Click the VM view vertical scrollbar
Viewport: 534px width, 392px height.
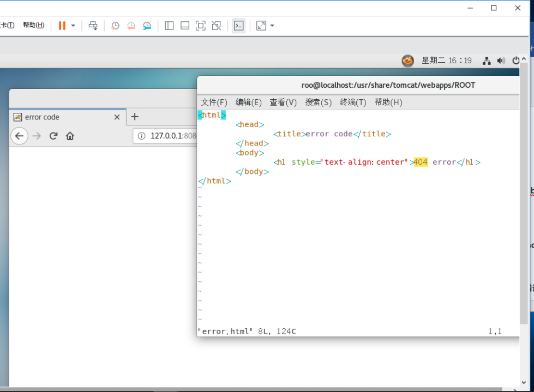tap(524, 193)
